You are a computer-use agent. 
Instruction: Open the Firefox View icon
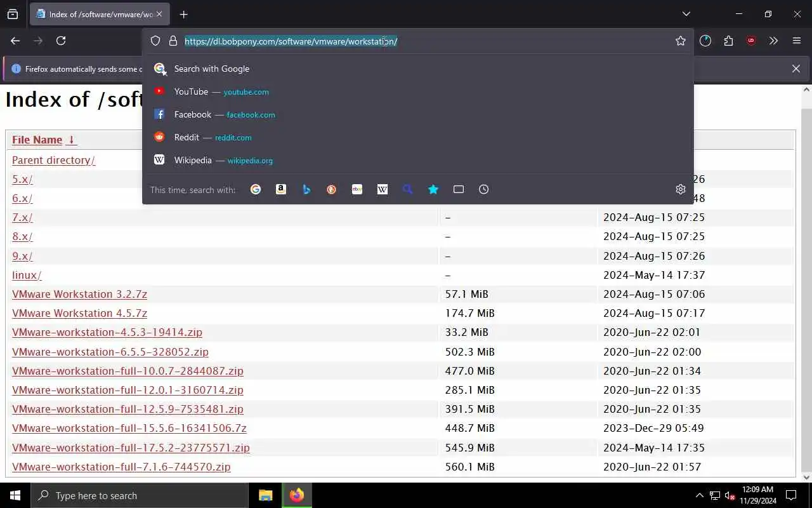click(x=13, y=14)
